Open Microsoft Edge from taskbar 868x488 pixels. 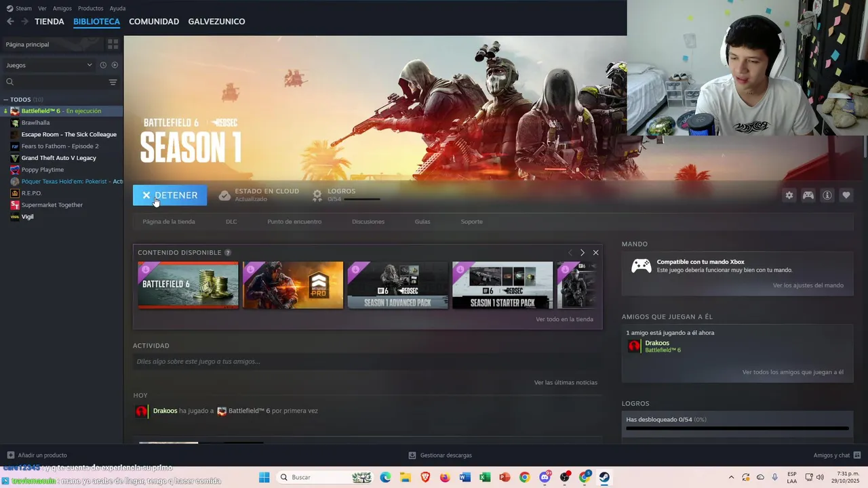click(x=385, y=477)
